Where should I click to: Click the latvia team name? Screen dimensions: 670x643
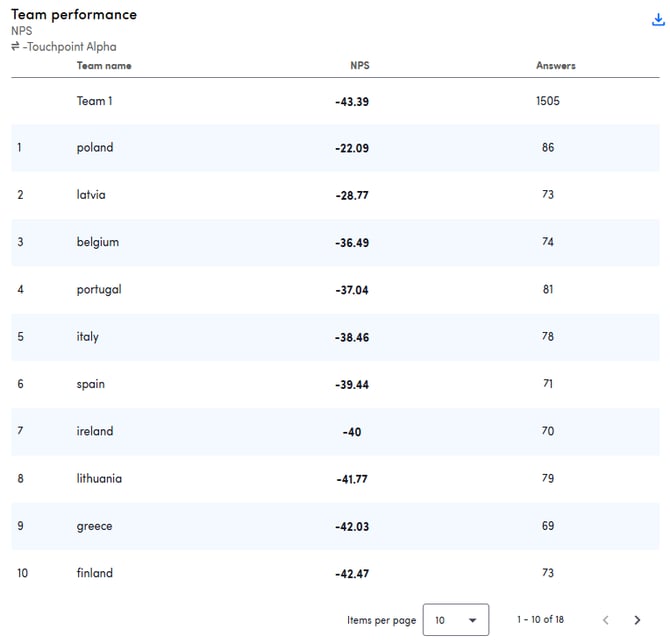click(91, 195)
